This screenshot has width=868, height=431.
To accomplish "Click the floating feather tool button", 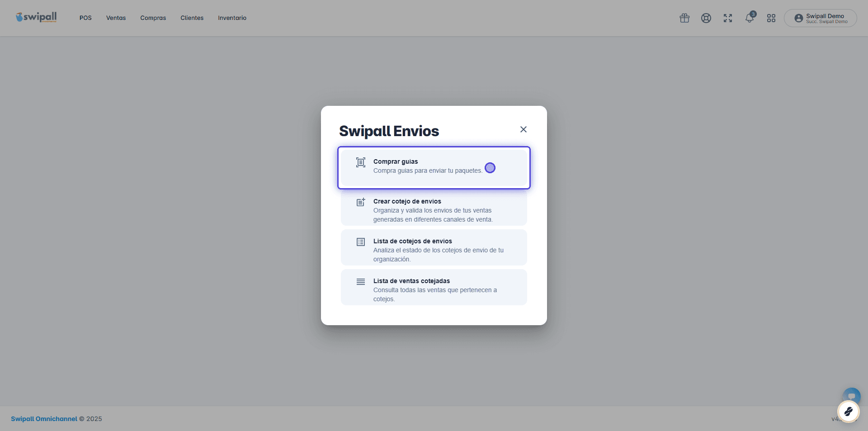I will 848,412.
